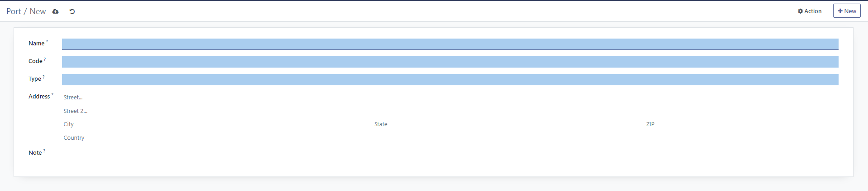Click the help question mark beside Name

point(47,41)
